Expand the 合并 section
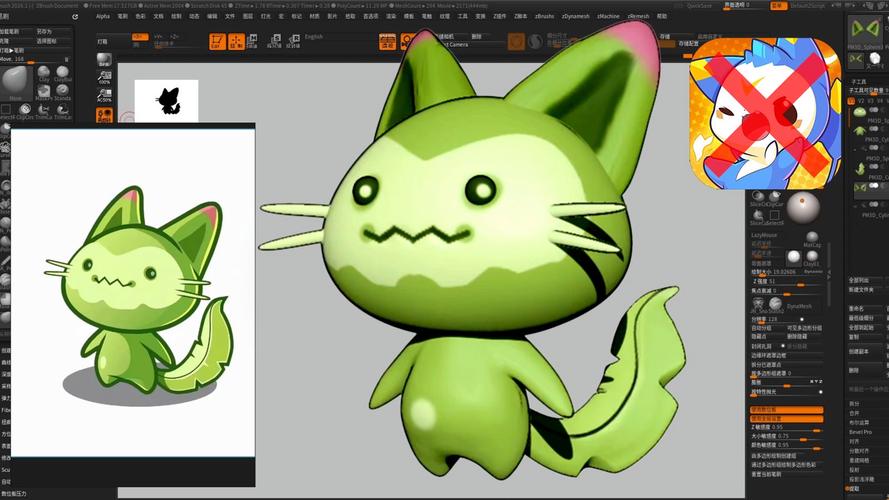 point(854,413)
